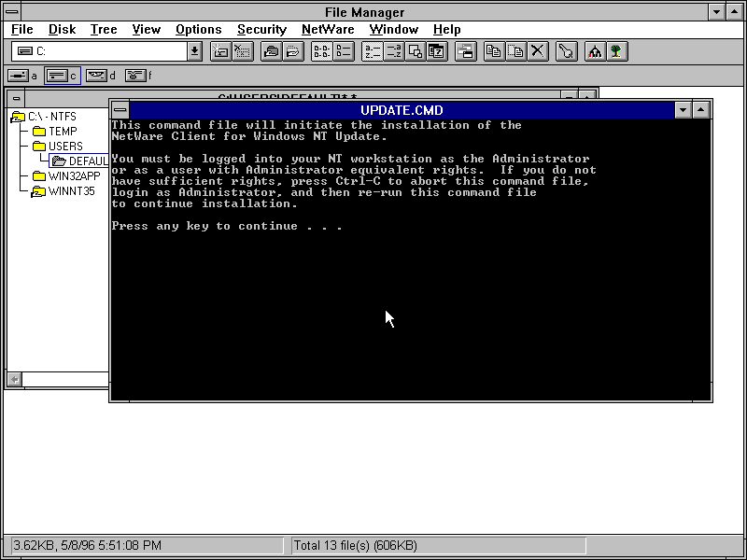Open the Options menu

coord(199,30)
